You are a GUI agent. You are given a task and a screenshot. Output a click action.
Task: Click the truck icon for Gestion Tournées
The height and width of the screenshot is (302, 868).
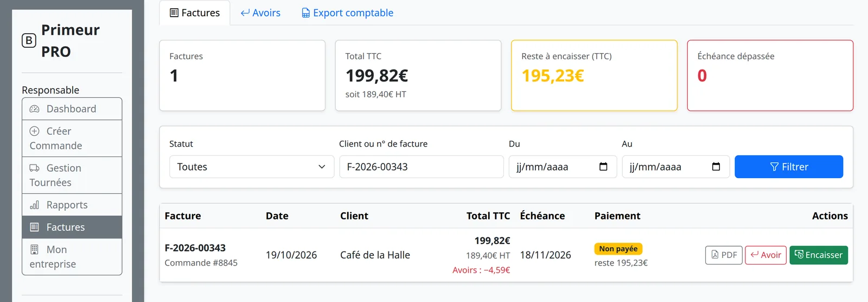click(x=35, y=168)
